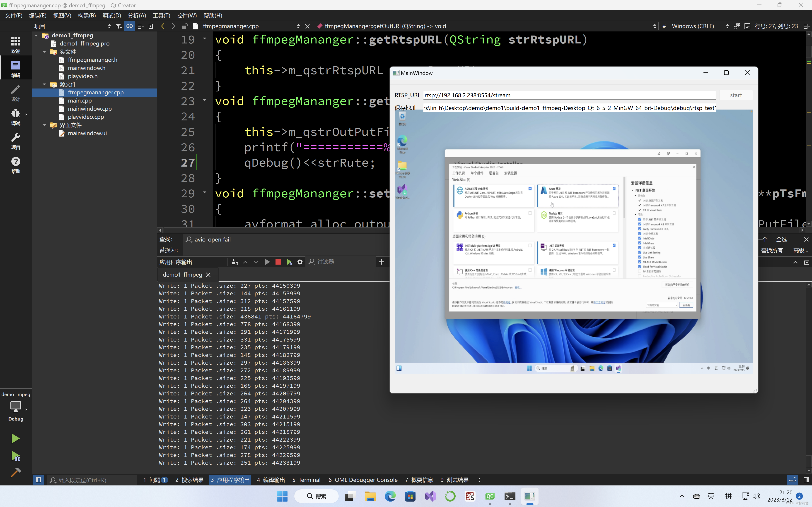Click the start button in MainWindow
The width and height of the screenshot is (812, 507).
(x=735, y=95)
